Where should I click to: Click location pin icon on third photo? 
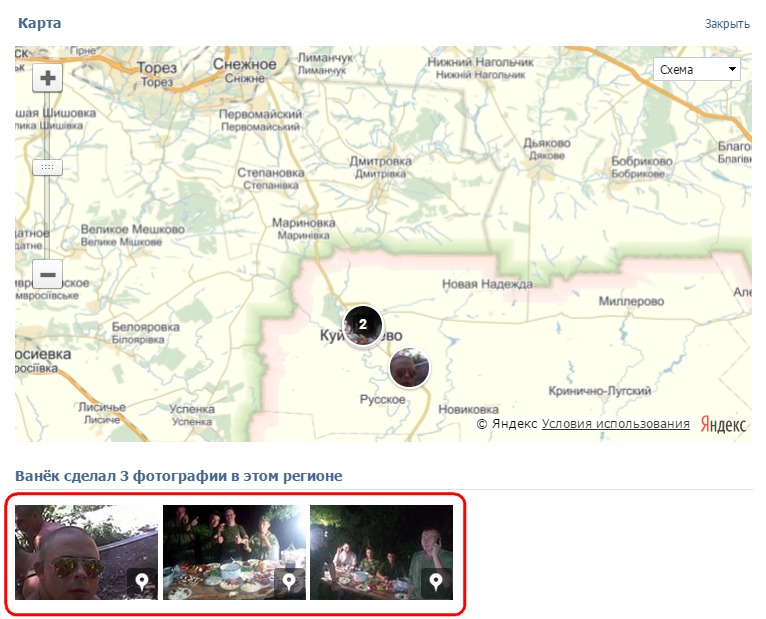click(436, 582)
